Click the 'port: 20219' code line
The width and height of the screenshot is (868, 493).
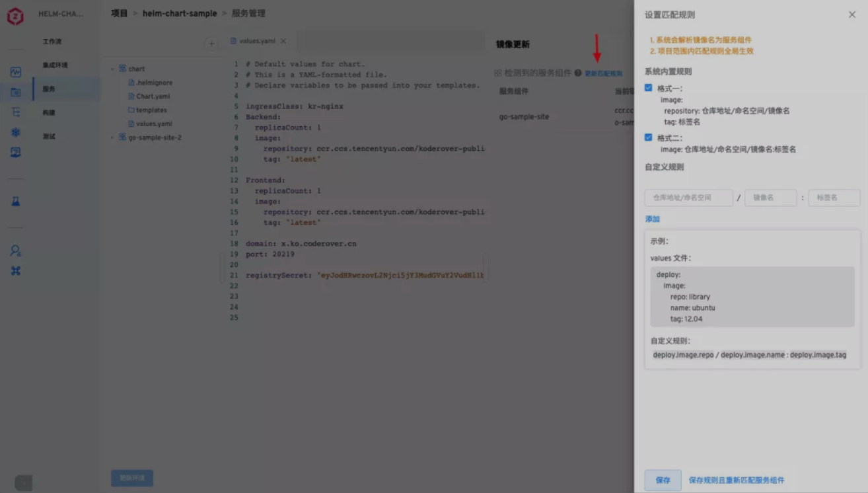point(270,254)
